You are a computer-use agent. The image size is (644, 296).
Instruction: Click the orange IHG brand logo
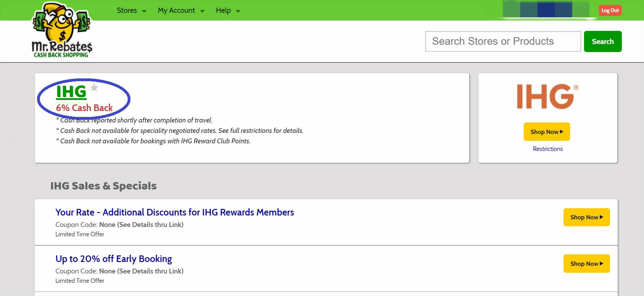547,96
